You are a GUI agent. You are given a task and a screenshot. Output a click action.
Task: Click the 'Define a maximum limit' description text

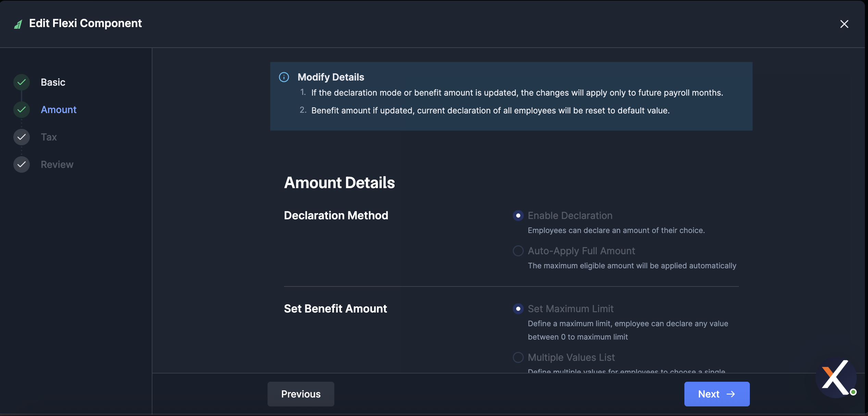(628, 330)
